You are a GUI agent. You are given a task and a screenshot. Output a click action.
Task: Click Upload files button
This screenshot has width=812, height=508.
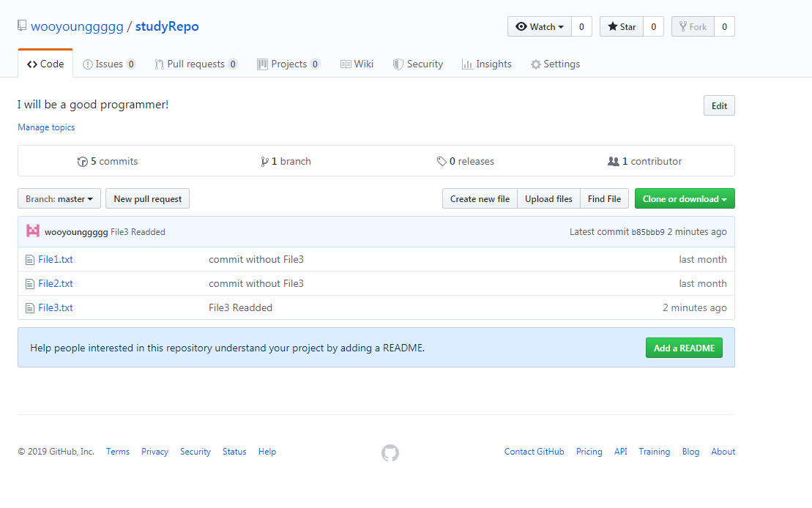click(548, 199)
